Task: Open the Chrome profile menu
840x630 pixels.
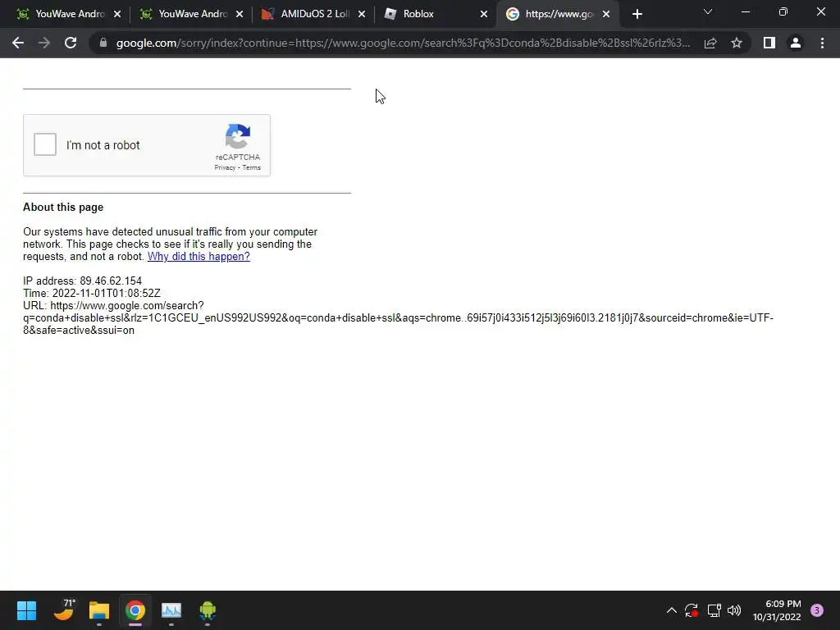Action: (x=796, y=43)
